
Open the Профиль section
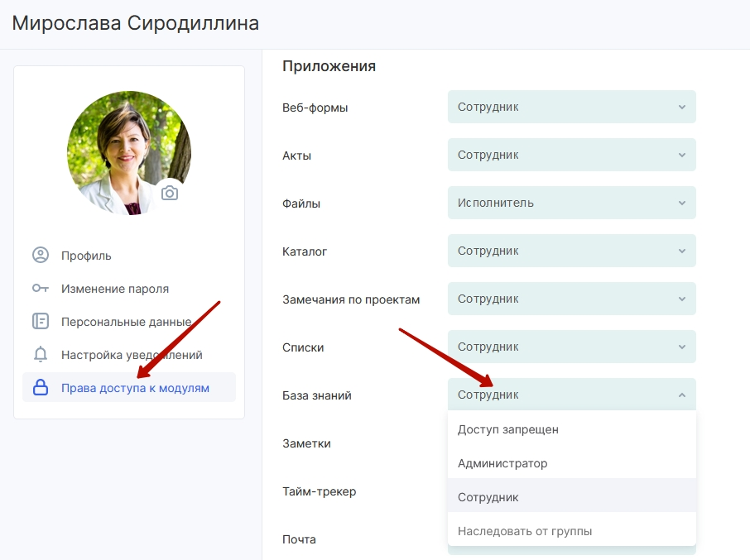click(x=86, y=256)
